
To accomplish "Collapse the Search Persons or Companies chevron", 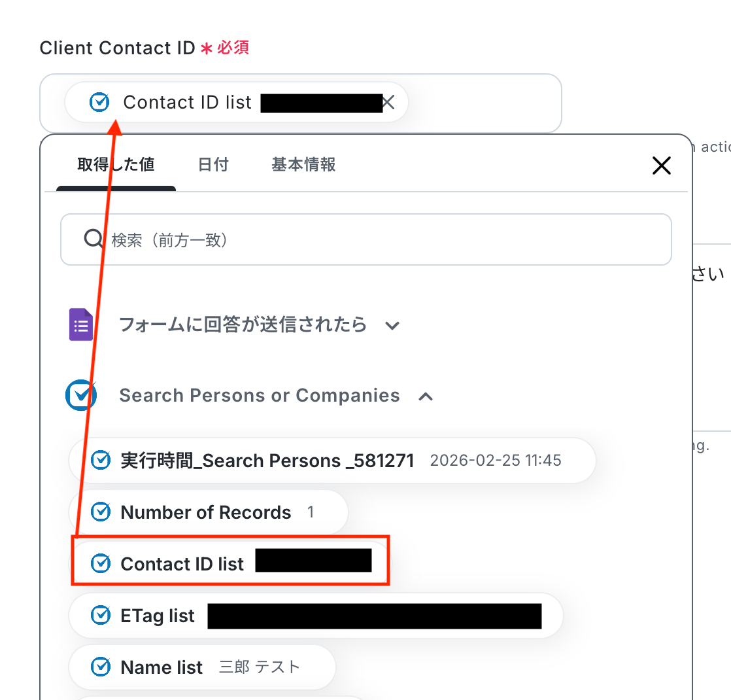I will click(x=426, y=396).
